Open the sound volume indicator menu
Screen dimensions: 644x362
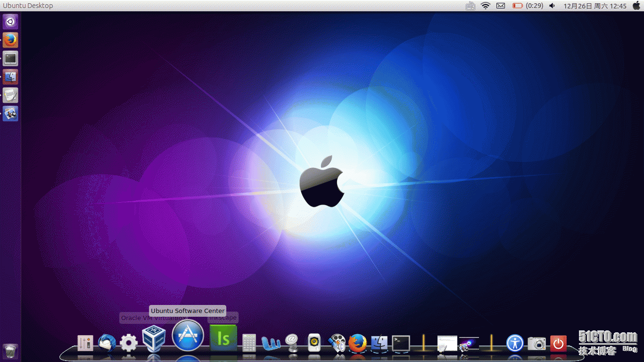(x=552, y=6)
